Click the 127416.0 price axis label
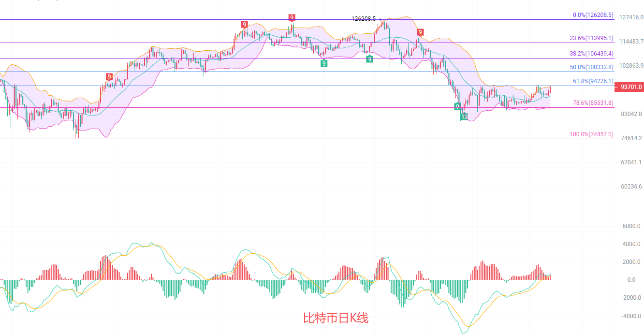The image size is (644, 334). pos(631,17)
